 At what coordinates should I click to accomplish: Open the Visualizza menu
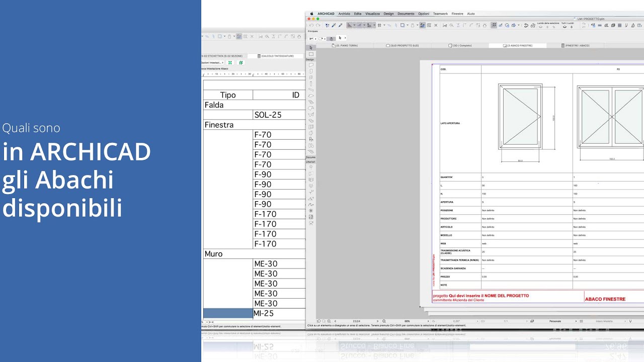pyautogui.click(x=372, y=14)
